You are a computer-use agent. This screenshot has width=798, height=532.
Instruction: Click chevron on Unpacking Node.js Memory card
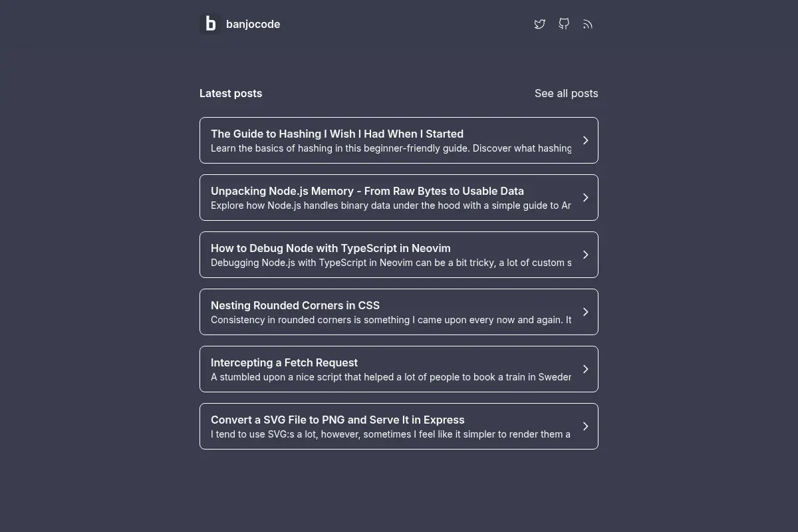(585, 198)
